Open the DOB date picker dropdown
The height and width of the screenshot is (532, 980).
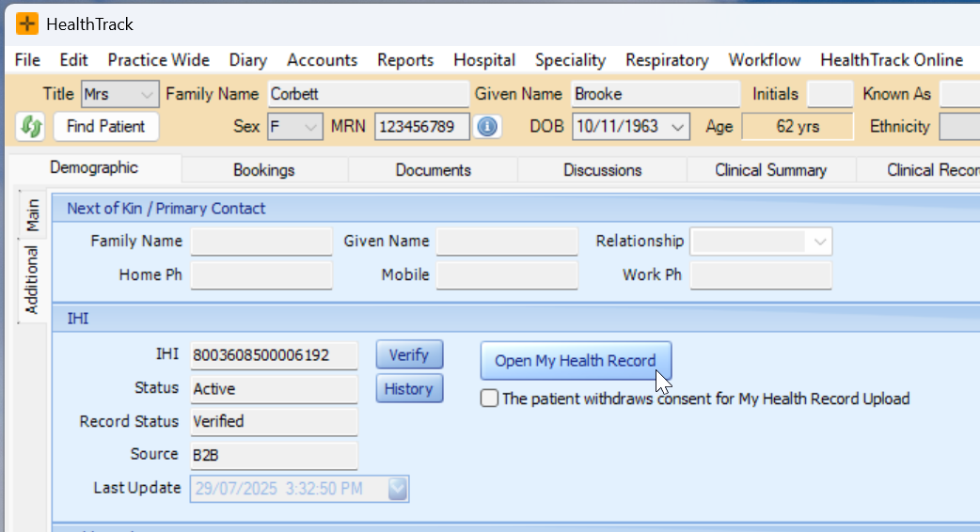coord(677,127)
